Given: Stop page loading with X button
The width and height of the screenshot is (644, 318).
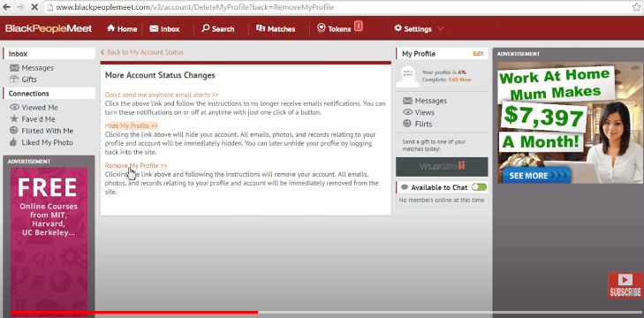Looking at the screenshot, I should 34,7.
